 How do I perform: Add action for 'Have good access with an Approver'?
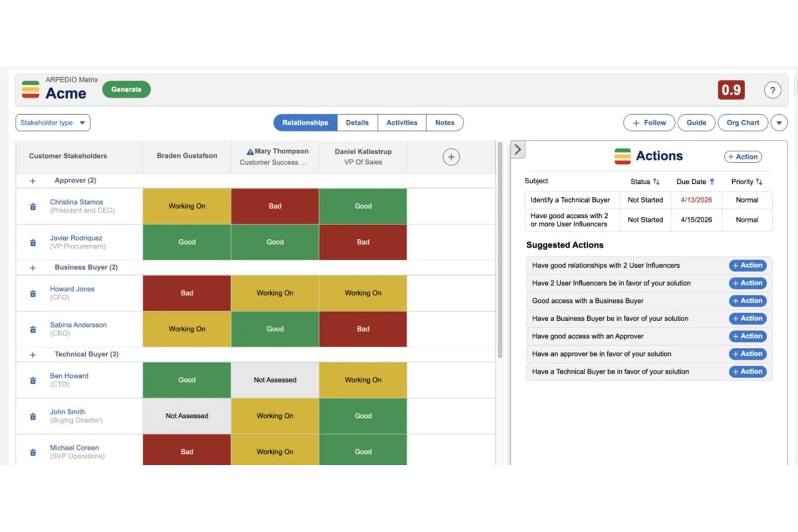click(x=748, y=336)
